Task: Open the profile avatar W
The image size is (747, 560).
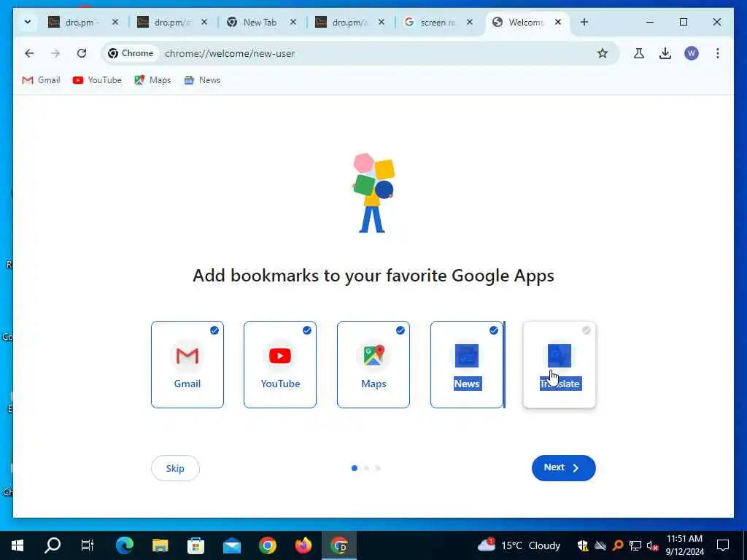Action: [692, 53]
